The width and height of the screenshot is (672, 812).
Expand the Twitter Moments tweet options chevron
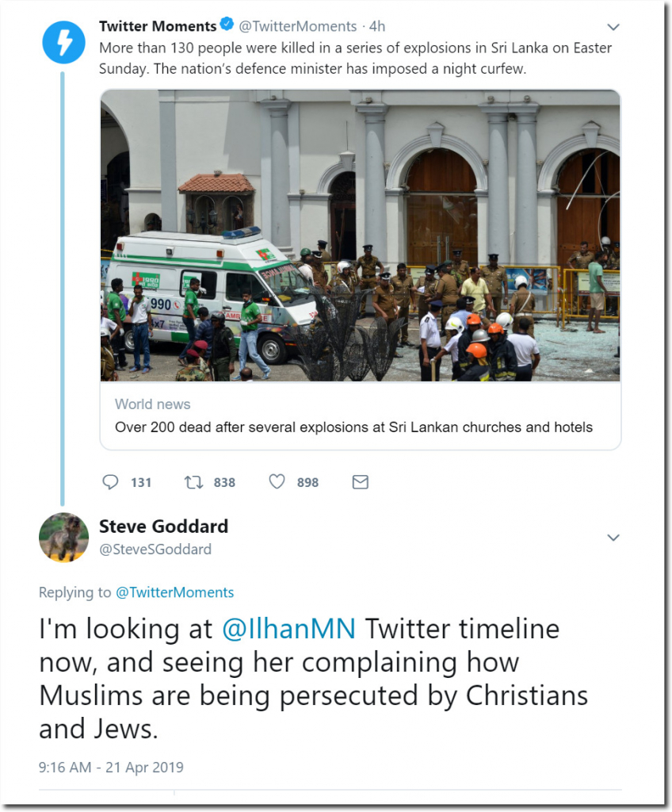613,27
